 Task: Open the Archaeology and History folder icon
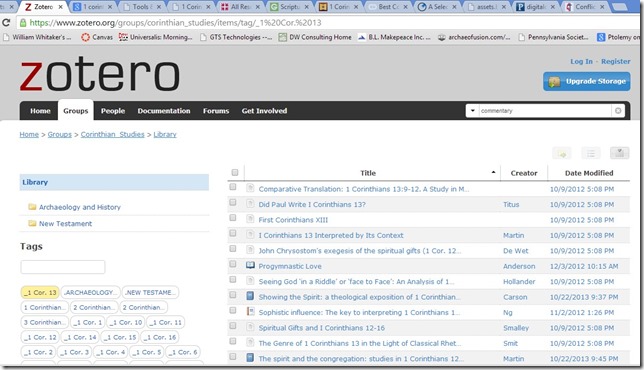coord(32,207)
